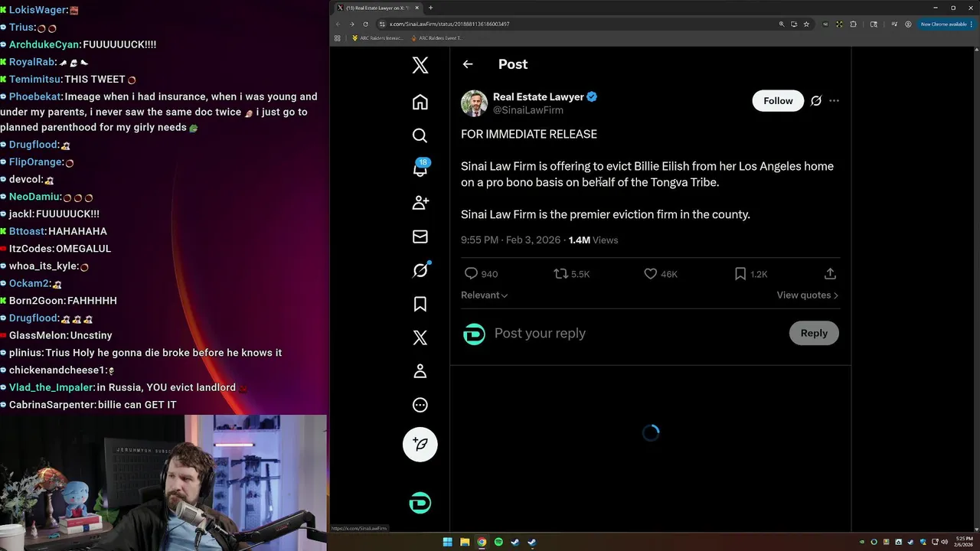Screen dimensions: 980x551
Task: Open the Profile person icon in sidebar
Action: pyautogui.click(x=420, y=371)
